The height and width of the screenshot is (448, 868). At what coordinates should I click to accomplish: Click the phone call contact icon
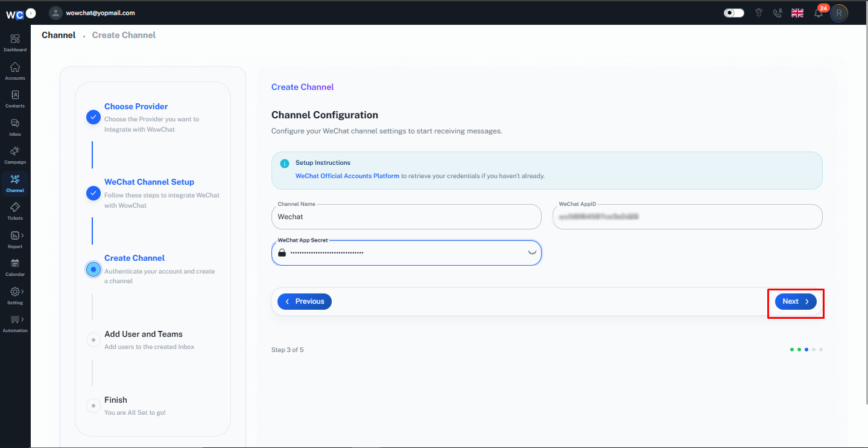778,13
